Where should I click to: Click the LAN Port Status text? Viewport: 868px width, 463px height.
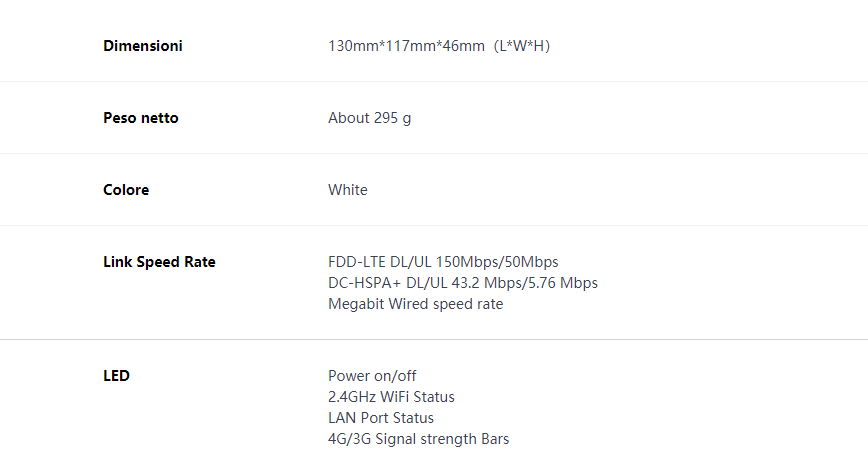tap(381, 418)
